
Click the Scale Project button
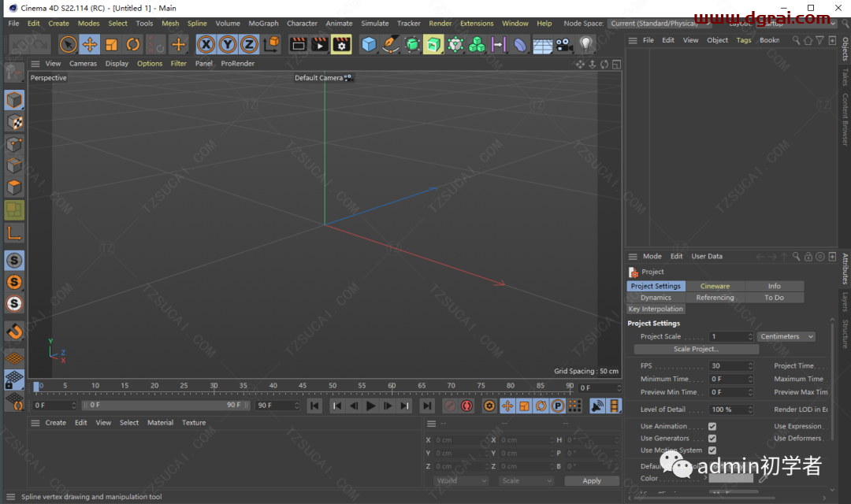tap(696, 350)
